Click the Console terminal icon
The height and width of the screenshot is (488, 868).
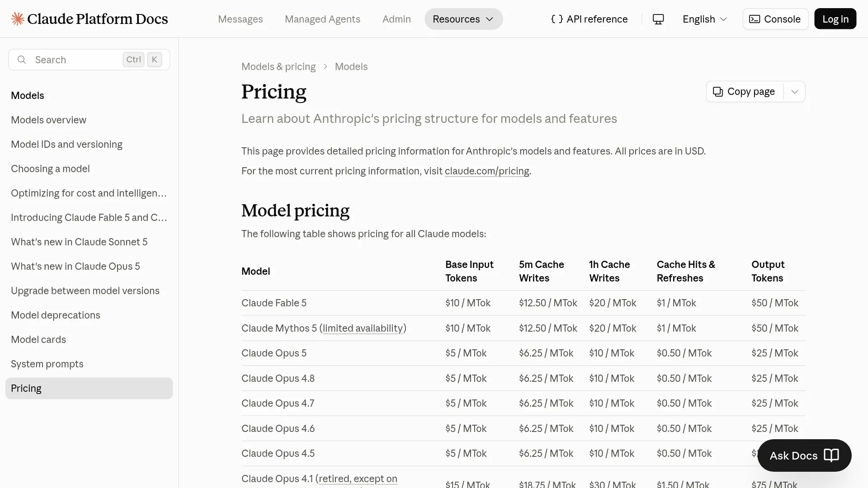click(755, 19)
